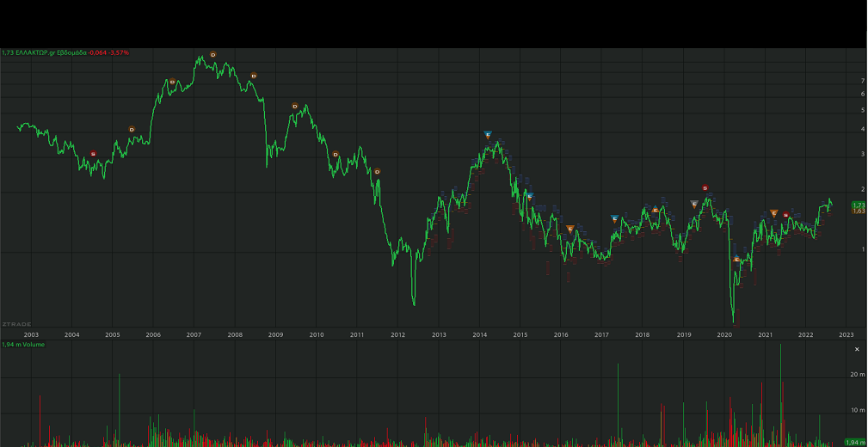Viewport: 868px width, 447px height.
Task: Click the 4 level on price axis
Action: coord(863,130)
